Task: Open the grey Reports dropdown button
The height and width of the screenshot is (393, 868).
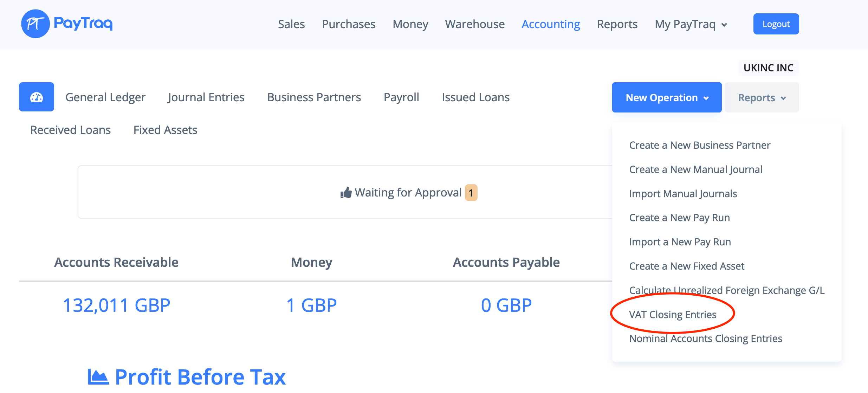Action: click(762, 97)
